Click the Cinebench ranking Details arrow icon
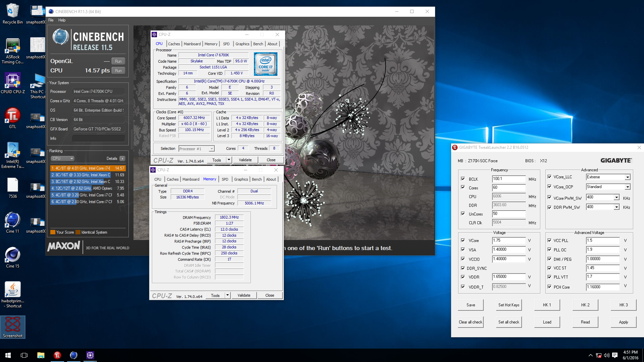Viewport: 644px width, 362px height. (122, 159)
